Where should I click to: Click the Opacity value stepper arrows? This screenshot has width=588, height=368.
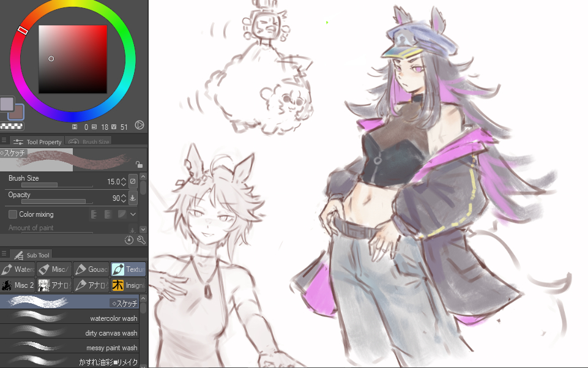pyautogui.click(x=124, y=198)
